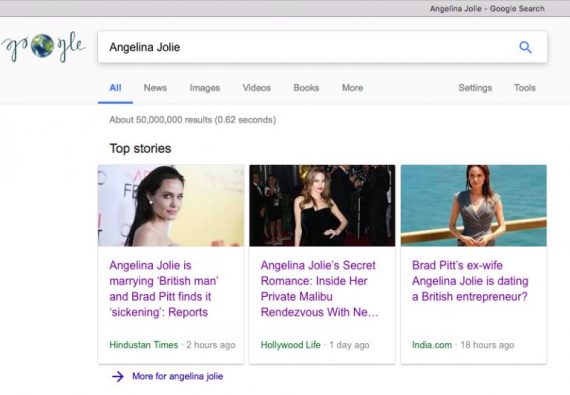Open 'Brad Pitt's ex-wife Angelina Jolie' headline
Viewport: 570px width, 395px height.
point(470,281)
